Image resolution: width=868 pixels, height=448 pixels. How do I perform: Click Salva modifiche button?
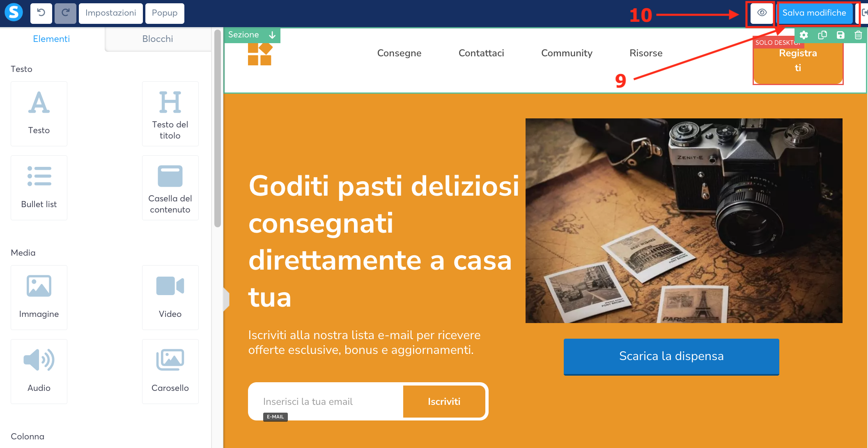coord(814,13)
